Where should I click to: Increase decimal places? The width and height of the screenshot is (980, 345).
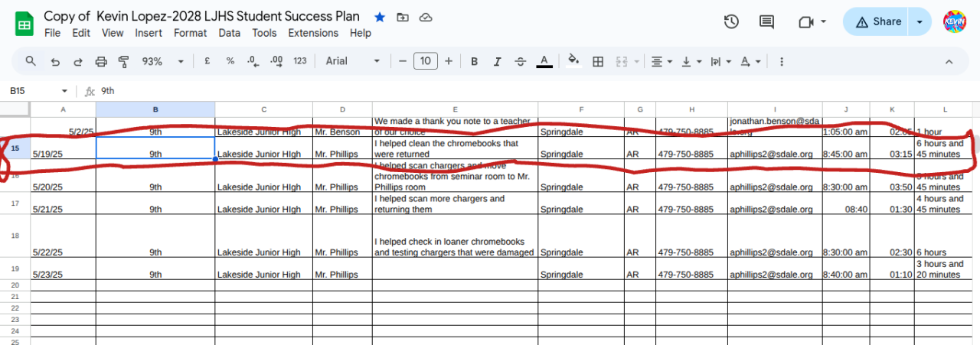pos(276,61)
